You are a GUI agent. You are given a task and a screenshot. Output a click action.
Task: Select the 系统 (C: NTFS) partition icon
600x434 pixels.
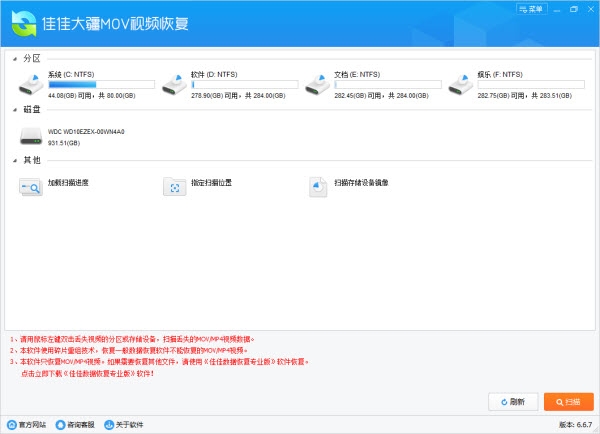[x=29, y=82]
